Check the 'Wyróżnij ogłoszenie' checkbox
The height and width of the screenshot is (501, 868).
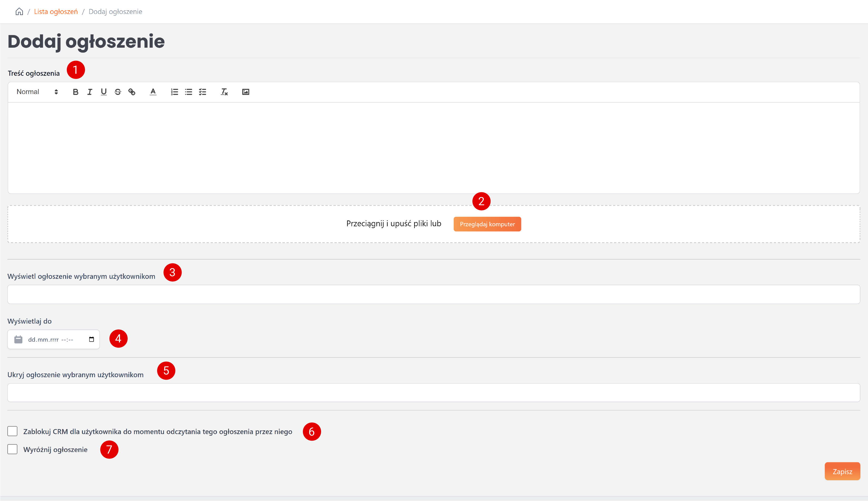coord(12,449)
